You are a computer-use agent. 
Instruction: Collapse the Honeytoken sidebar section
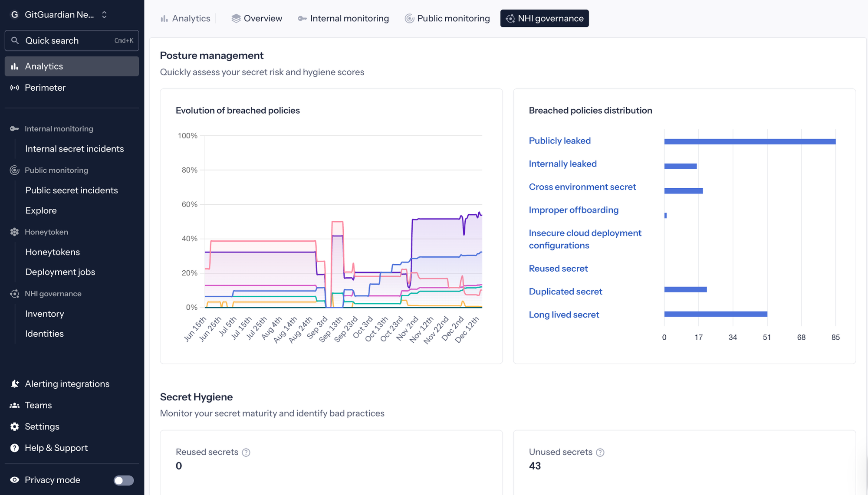point(46,232)
